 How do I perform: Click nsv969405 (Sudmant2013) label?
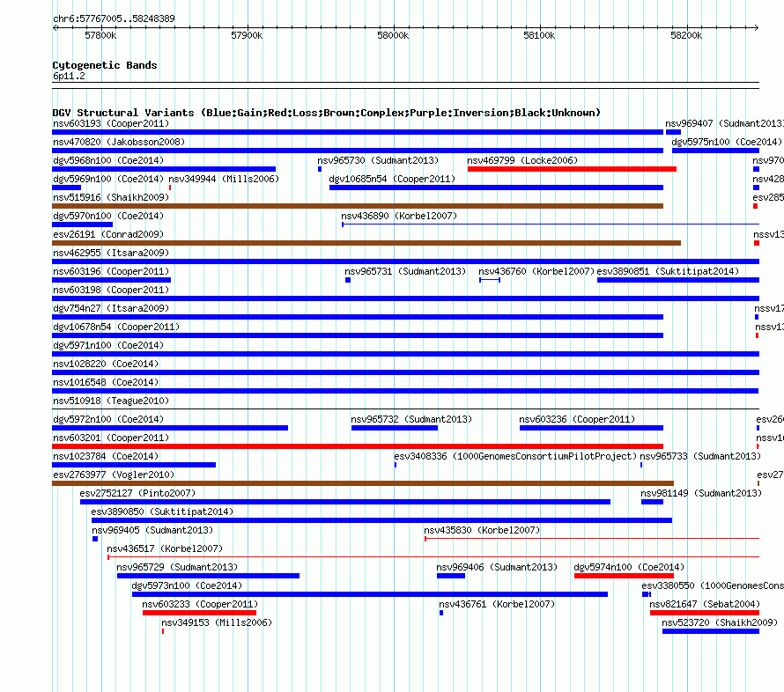152,530
